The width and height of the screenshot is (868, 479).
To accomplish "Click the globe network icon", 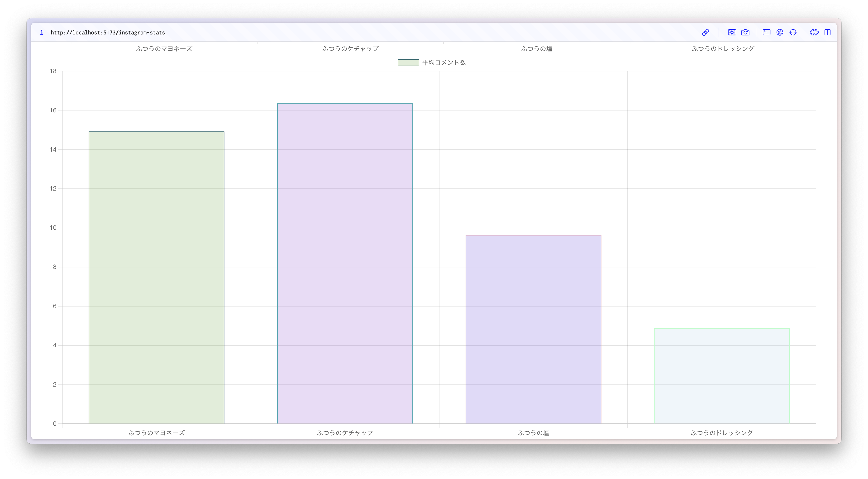I will pos(779,32).
